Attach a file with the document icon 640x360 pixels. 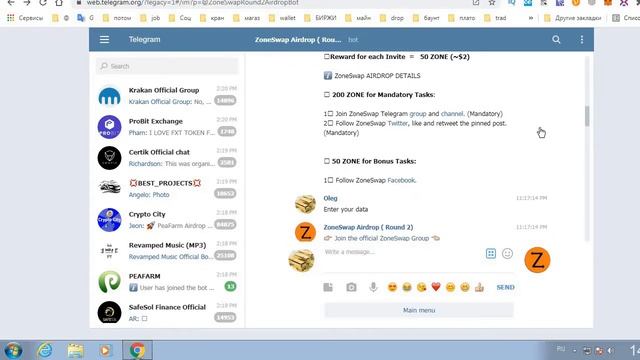pyautogui.click(x=328, y=287)
